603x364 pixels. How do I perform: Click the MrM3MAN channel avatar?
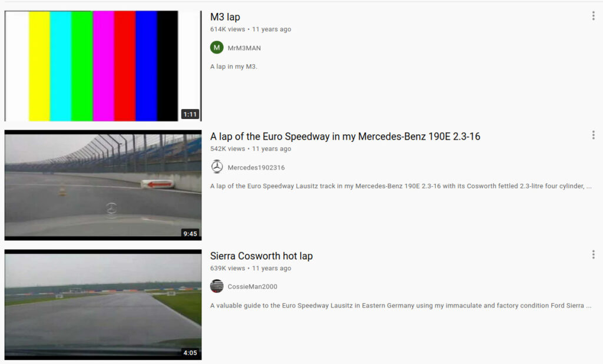217,48
